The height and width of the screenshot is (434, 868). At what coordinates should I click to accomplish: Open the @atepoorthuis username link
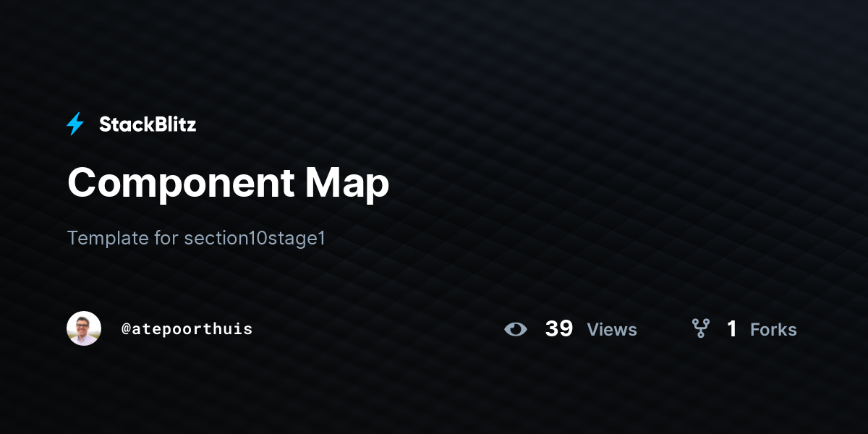[187, 329]
